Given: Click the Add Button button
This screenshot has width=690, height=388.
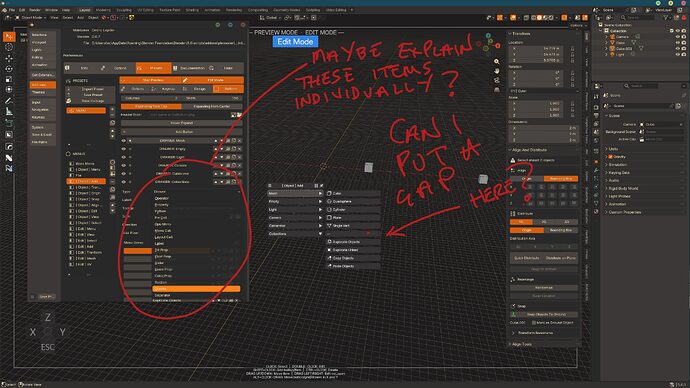Looking at the screenshot, I should tap(182, 132).
